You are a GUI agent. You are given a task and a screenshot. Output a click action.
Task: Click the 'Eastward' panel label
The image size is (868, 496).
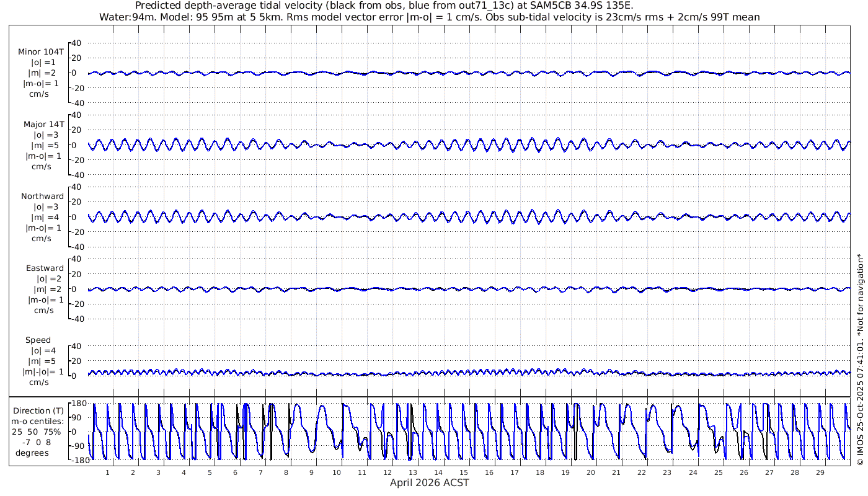click(x=45, y=268)
